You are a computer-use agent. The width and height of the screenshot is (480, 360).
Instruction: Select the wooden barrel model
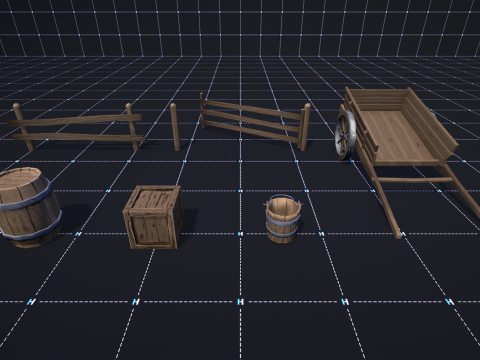tap(29, 207)
